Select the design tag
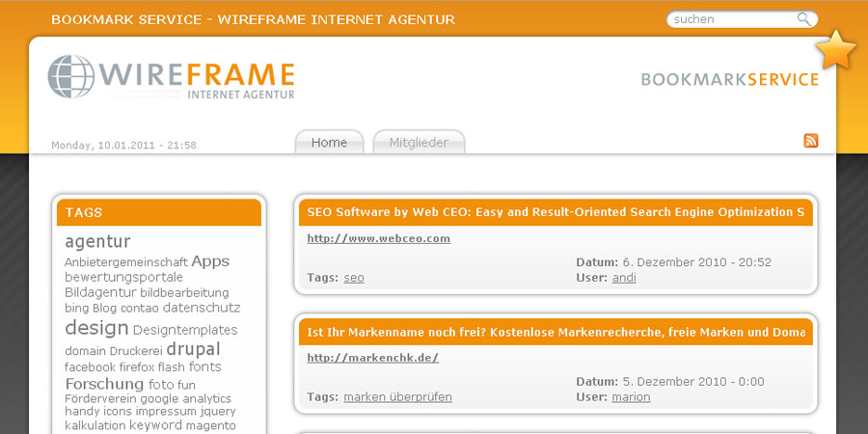Screen dimensions: 868x434 (96, 328)
